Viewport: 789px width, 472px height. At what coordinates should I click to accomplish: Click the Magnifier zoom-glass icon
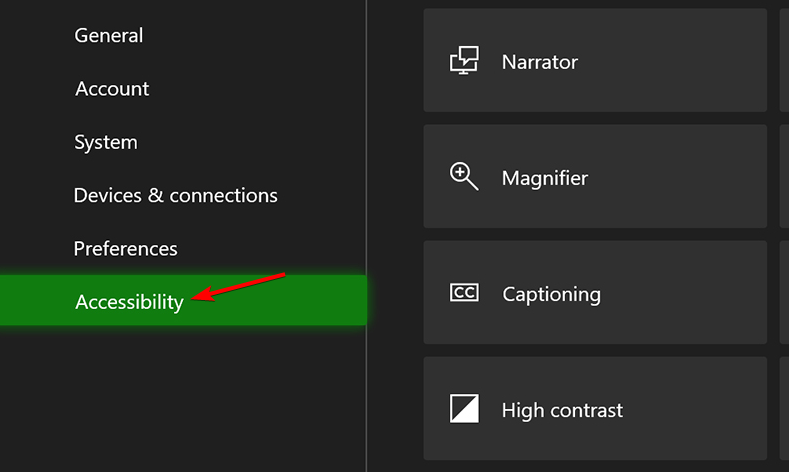464,177
